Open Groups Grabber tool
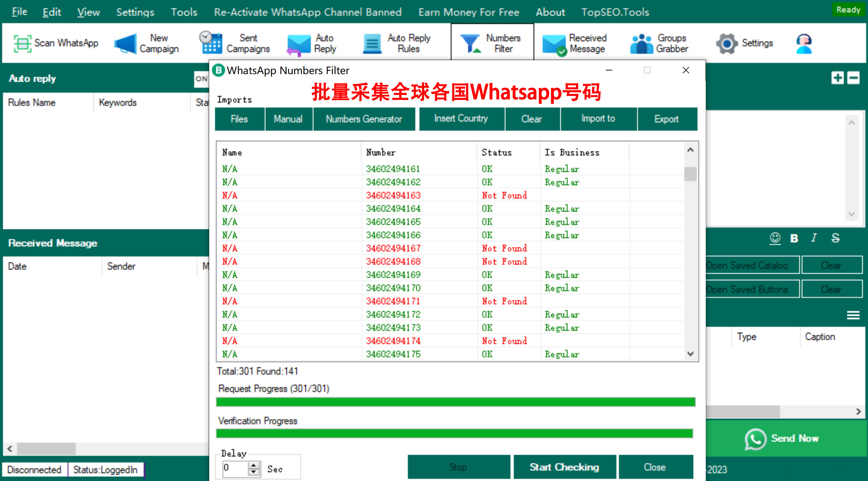The height and width of the screenshot is (481, 868). (x=660, y=43)
